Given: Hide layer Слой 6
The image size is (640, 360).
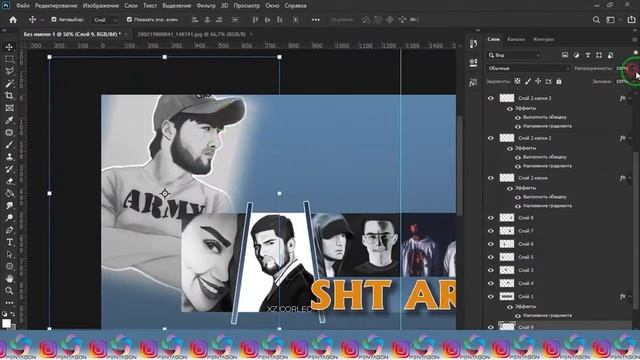Looking at the screenshot, I should pyautogui.click(x=491, y=244).
